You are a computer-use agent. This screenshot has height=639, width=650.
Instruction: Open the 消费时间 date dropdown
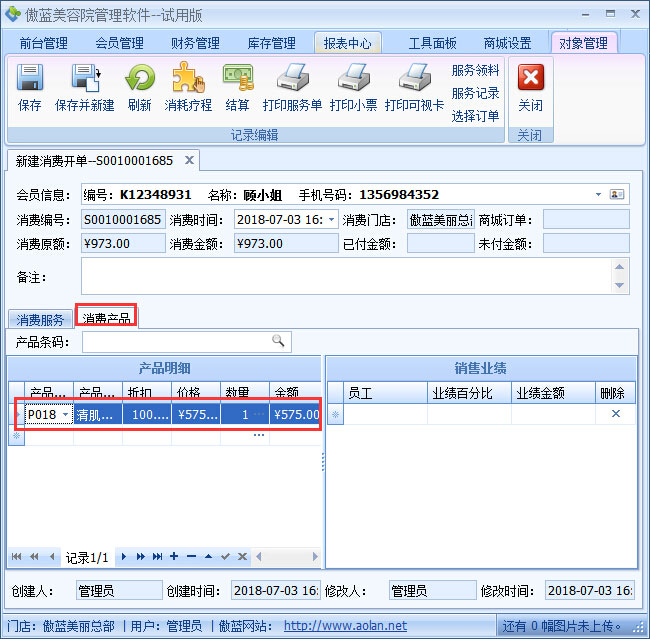331,219
